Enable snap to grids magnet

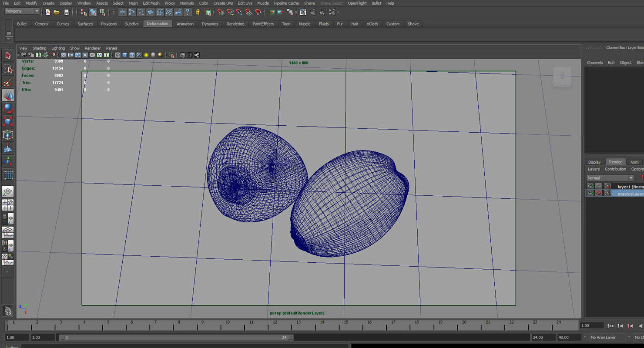coord(221,12)
